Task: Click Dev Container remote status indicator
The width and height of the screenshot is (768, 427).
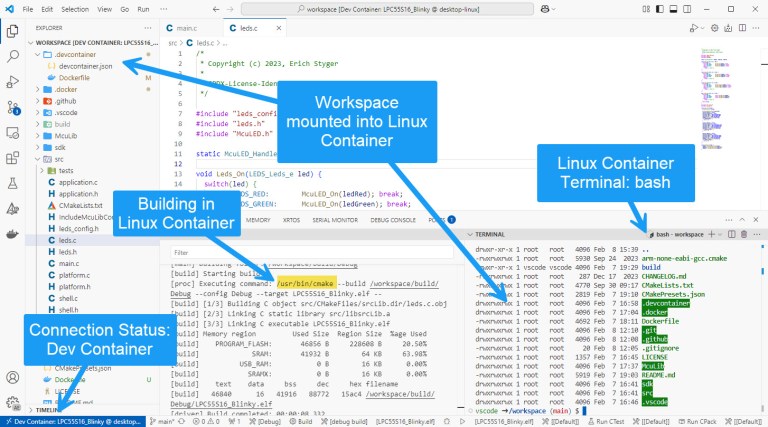Action: click(x=73, y=422)
